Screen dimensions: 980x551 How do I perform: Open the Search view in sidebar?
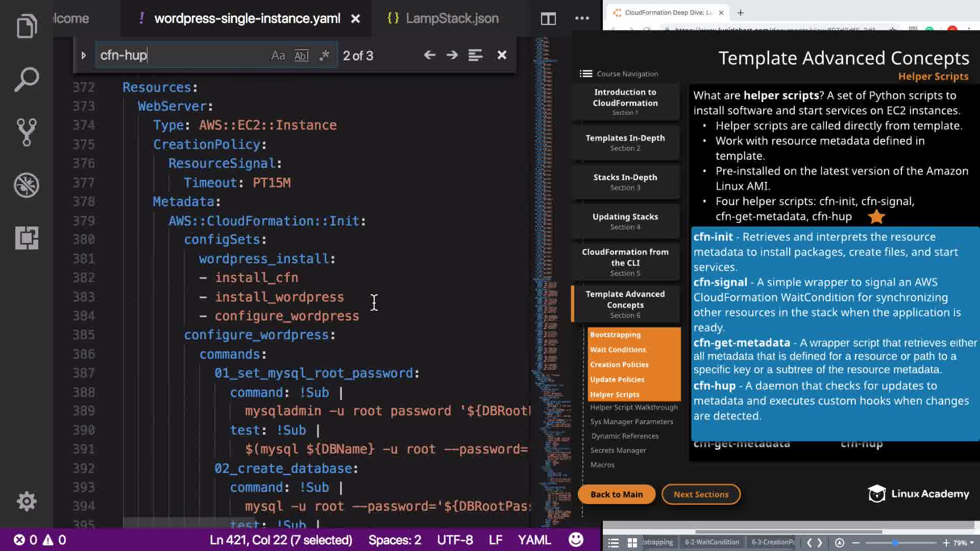click(27, 80)
